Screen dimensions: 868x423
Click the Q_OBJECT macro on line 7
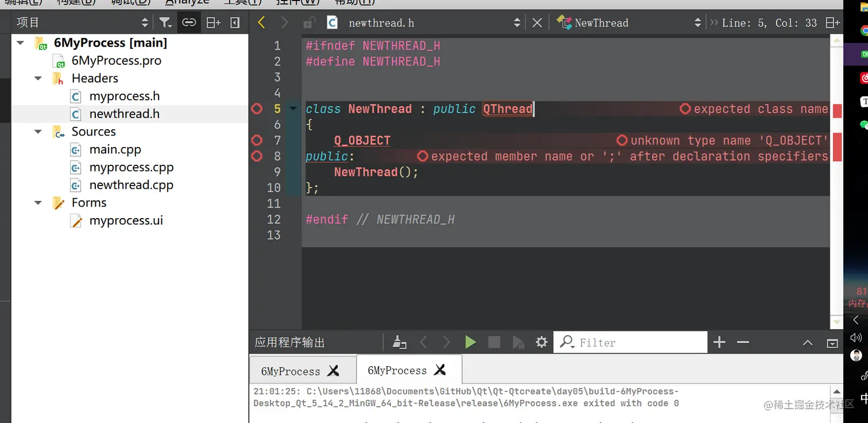coord(362,141)
